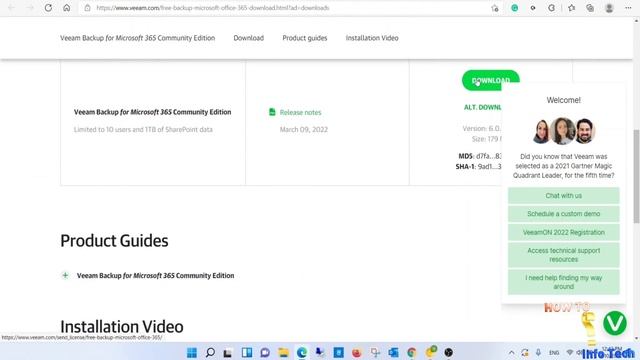Image resolution: width=640 pixels, height=360 pixels.
Task: Click the SHA-1 checksum value text
Action: (x=489, y=167)
